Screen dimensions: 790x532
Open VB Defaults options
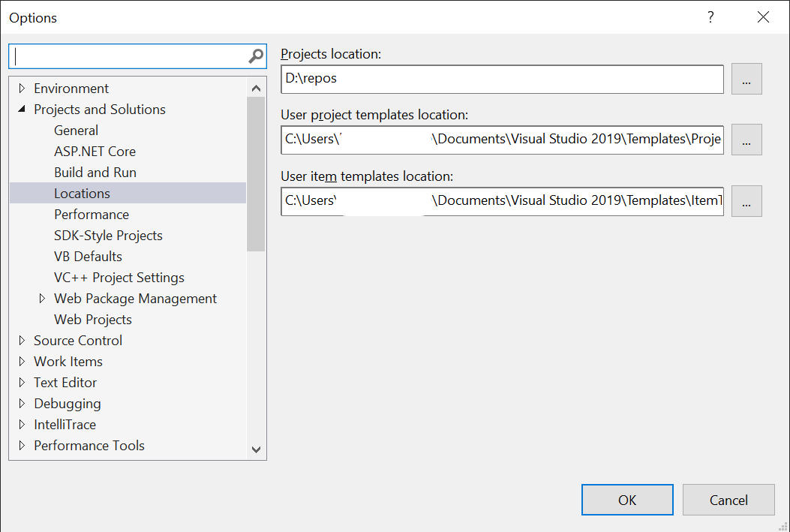click(x=88, y=256)
